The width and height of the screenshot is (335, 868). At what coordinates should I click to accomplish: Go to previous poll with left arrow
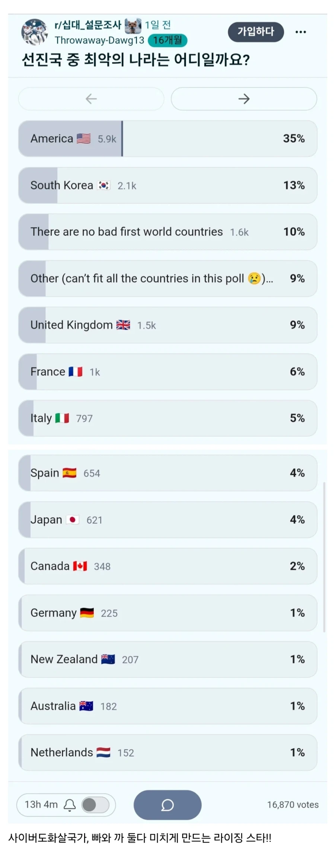click(x=91, y=99)
